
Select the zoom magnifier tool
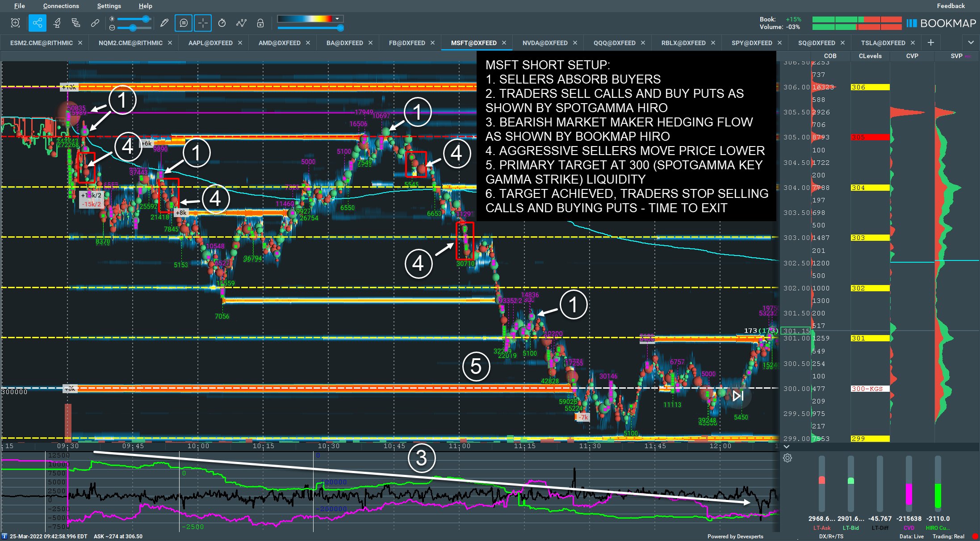pyautogui.click(x=15, y=23)
